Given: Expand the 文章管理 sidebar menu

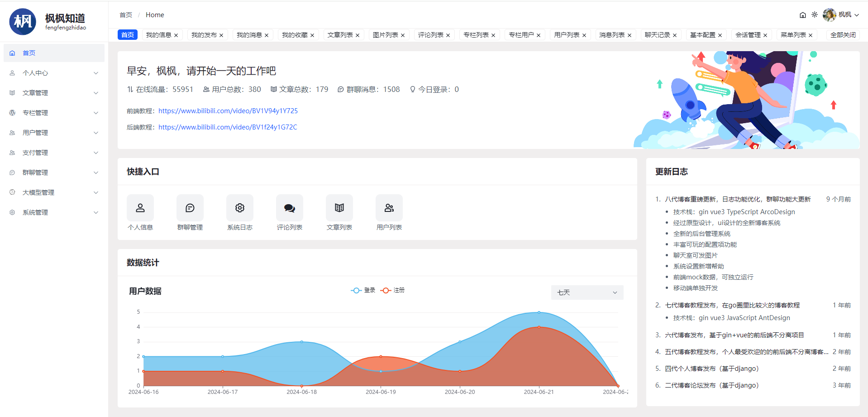Looking at the screenshot, I should pyautogui.click(x=53, y=93).
